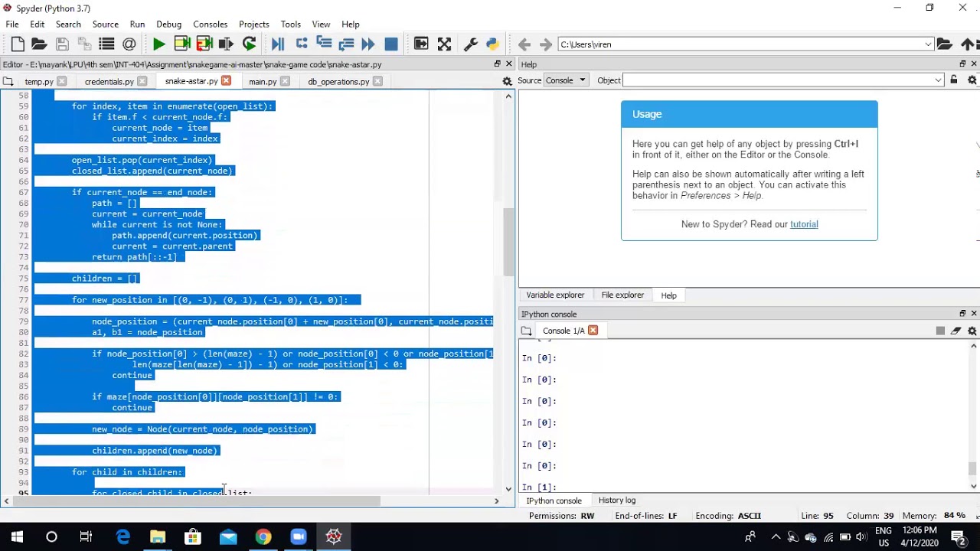
Task: Open the Tools menu
Action: (290, 24)
